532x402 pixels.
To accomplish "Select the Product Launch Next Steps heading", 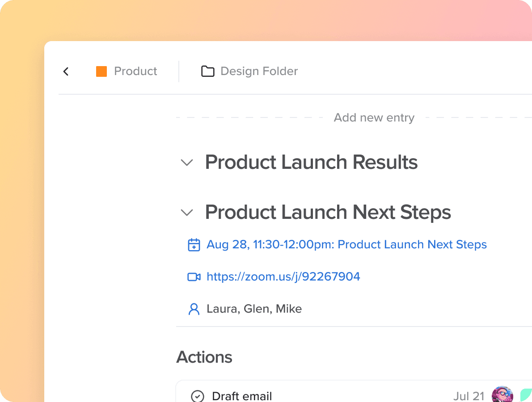I will (328, 213).
